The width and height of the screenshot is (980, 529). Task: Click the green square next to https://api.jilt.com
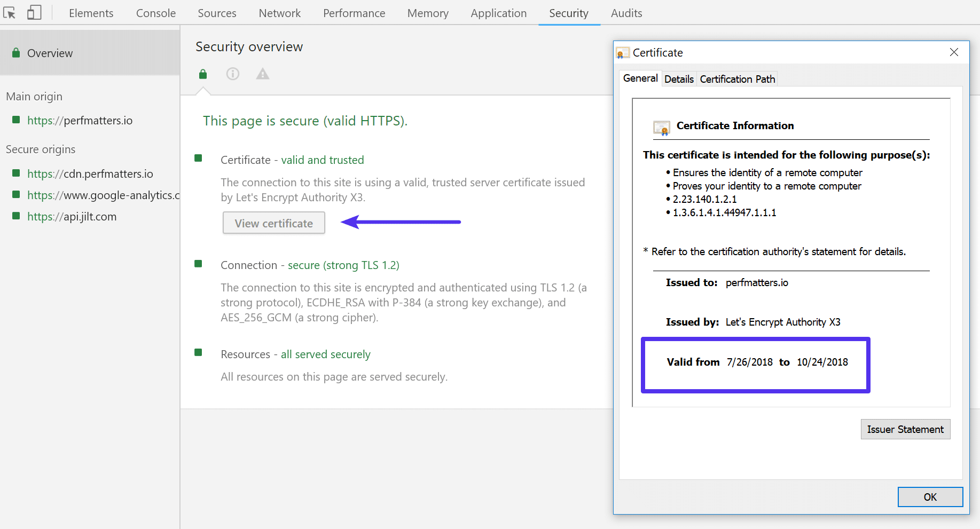[15, 216]
